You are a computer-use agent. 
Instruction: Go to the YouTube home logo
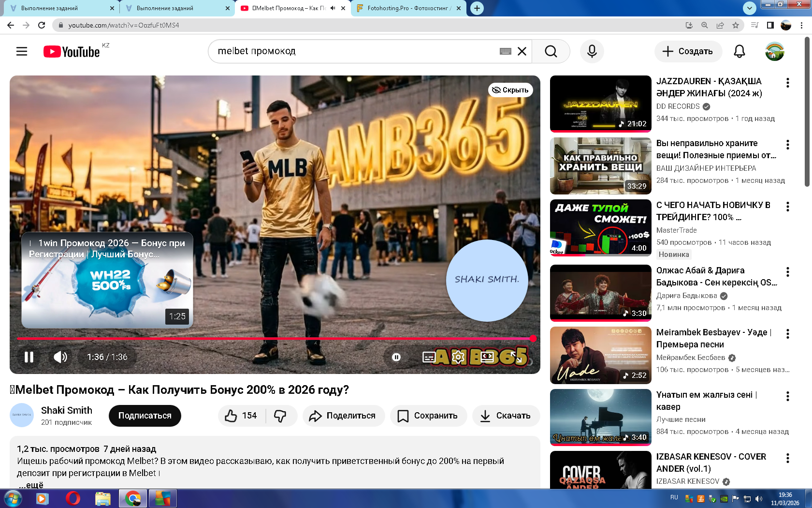pyautogui.click(x=72, y=52)
